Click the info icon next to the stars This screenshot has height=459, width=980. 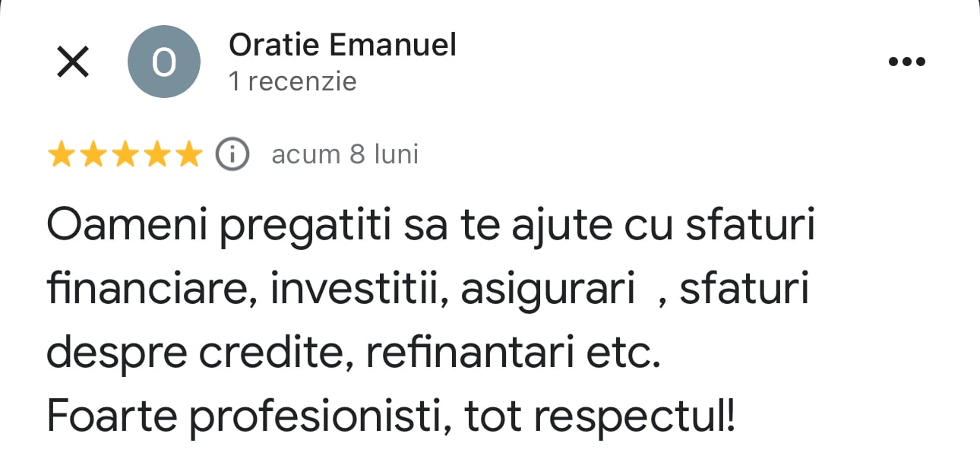(x=232, y=154)
